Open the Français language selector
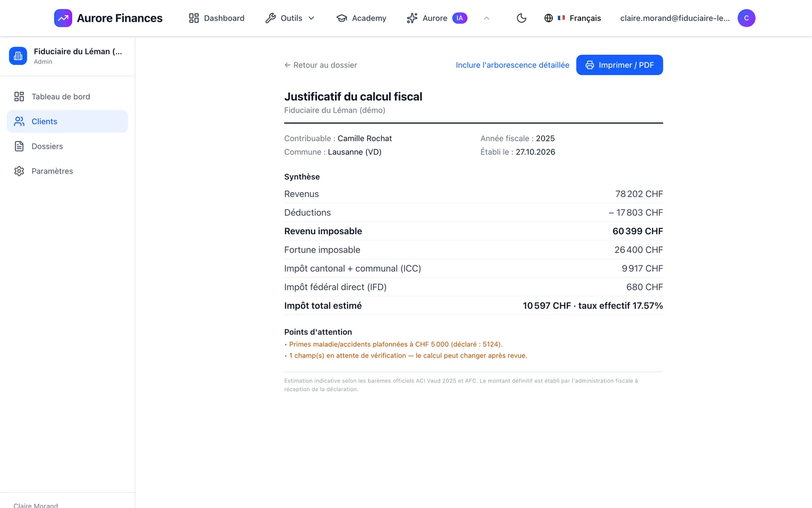 pyautogui.click(x=572, y=18)
